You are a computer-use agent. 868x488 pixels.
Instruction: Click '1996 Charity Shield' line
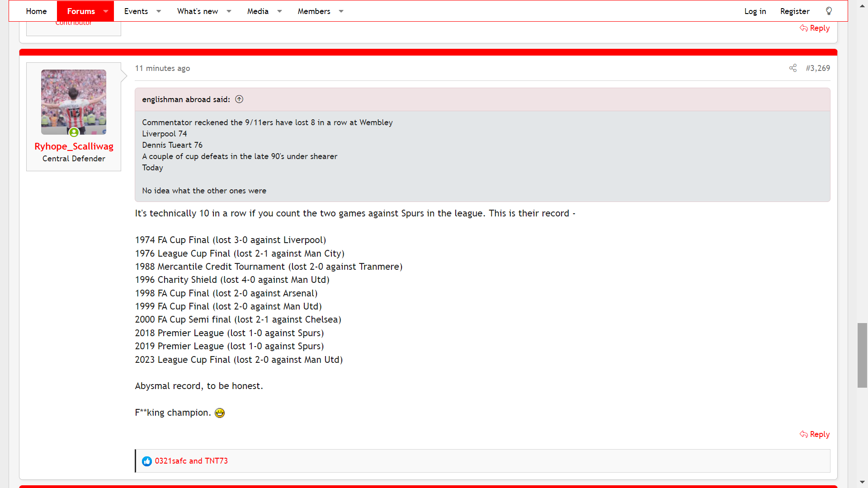[x=232, y=280]
